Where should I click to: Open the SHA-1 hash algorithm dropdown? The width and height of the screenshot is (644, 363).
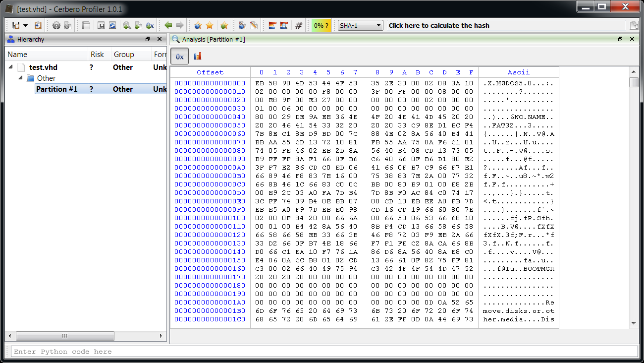(x=360, y=25)
